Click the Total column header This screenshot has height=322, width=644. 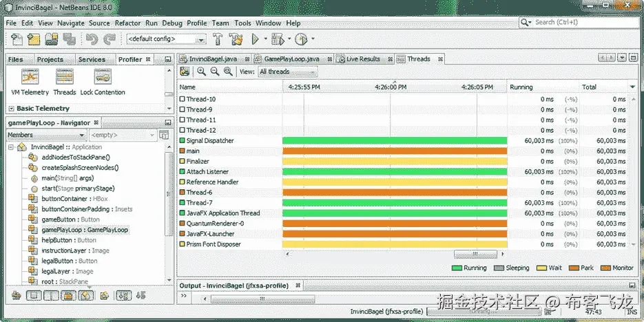(603, 87)
